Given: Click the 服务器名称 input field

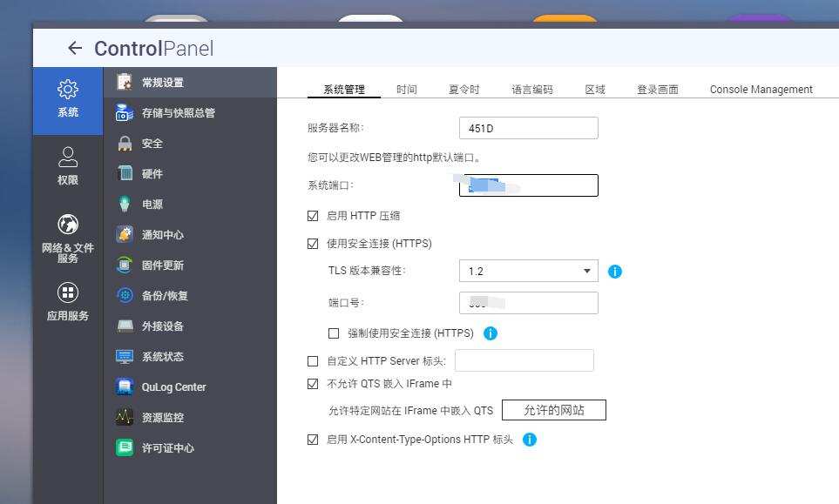Looking at the screenshot, I should (527, 127).
